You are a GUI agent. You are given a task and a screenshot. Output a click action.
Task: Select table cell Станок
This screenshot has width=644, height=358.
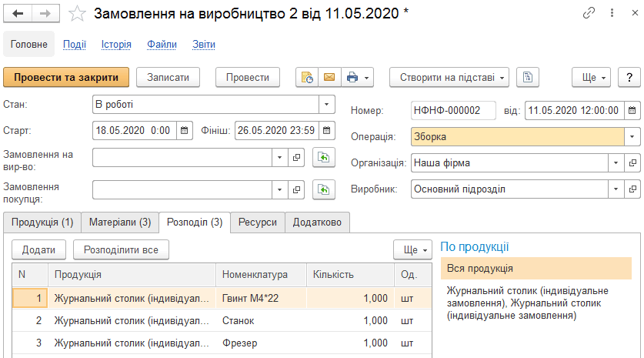(x=261, y=320)
